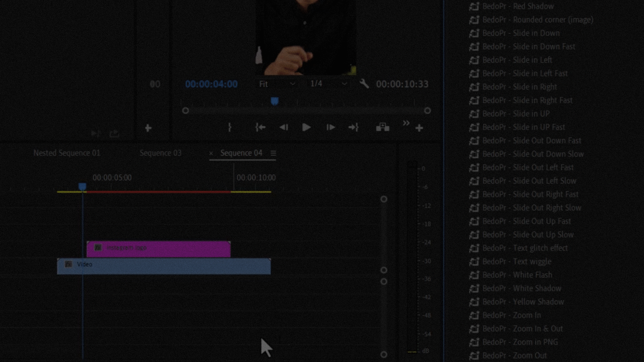The width and height of the screenshot is (644, 362).
Task: Select the Video clip on timeline
Action: point(164,266)
